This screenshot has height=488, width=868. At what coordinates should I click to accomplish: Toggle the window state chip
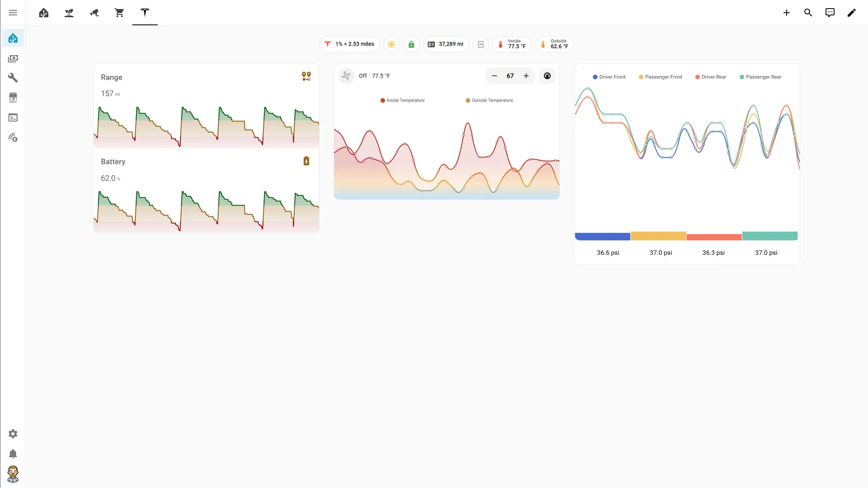(481, 44)
